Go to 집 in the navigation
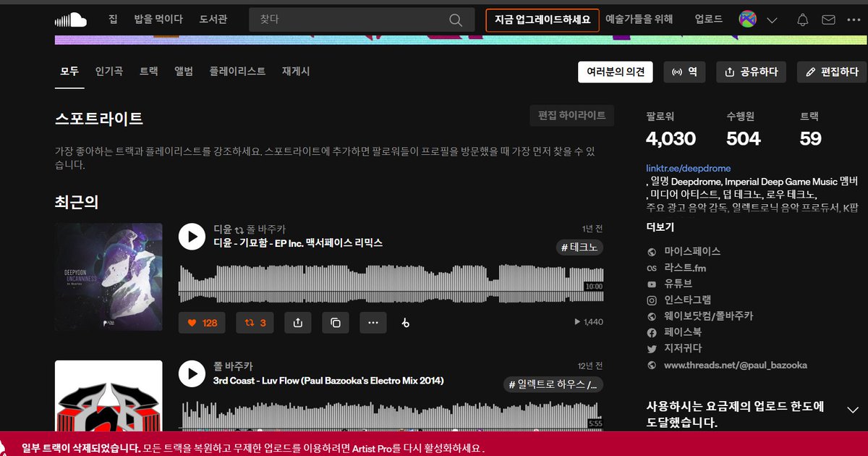The width and height of the screenshot is (868, 456). pyautogui.click(x=113, y=20)
